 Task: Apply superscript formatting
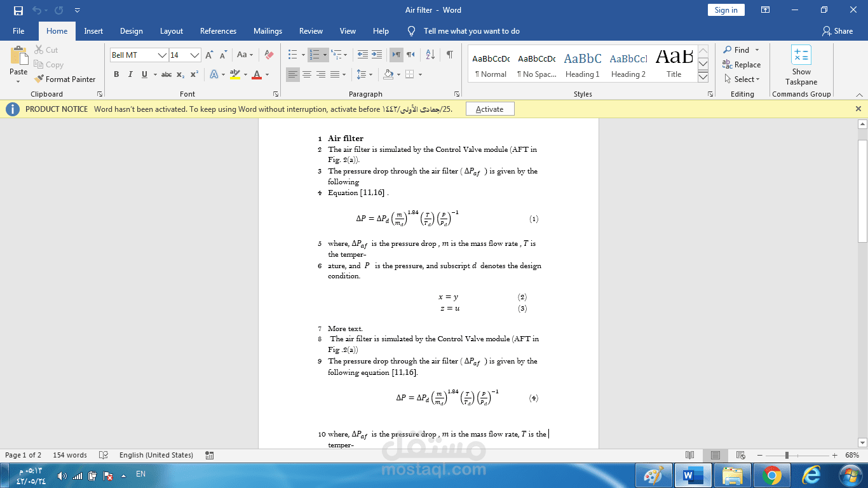pyautogui.click(x=194, y=75)
